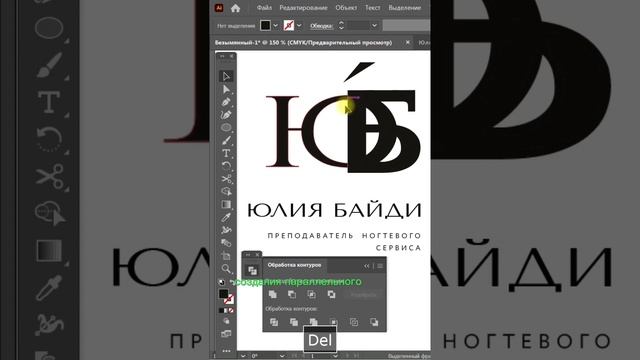This screenshot has width=640, height=360.
Task: Select the Artboard tool
Action: coord(226,256)
